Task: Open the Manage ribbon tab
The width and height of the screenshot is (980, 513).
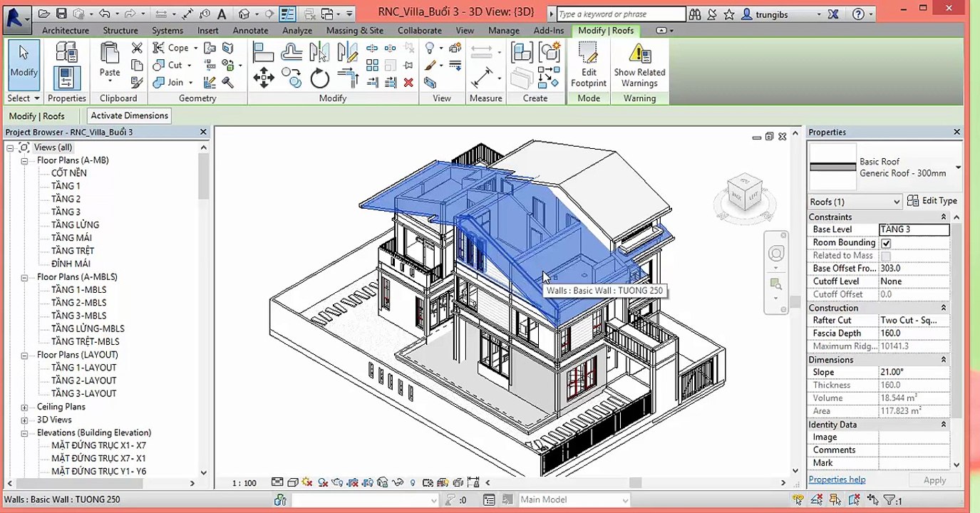Action: click(503, 31)
